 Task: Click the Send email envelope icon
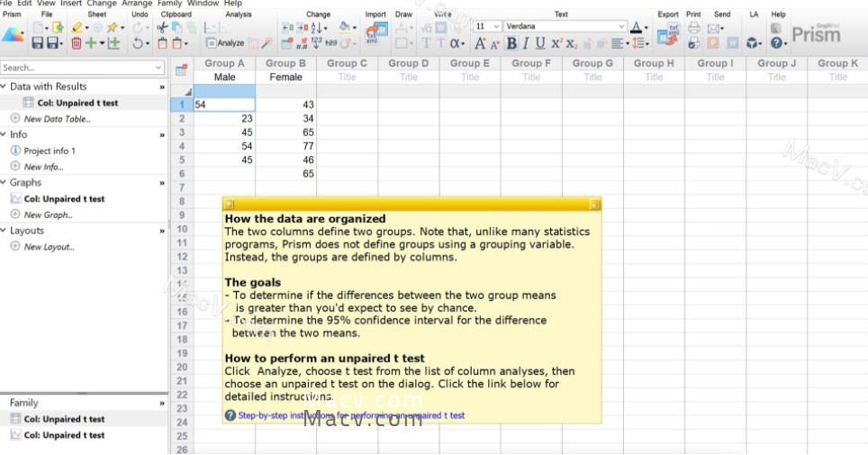coord(713,28)
